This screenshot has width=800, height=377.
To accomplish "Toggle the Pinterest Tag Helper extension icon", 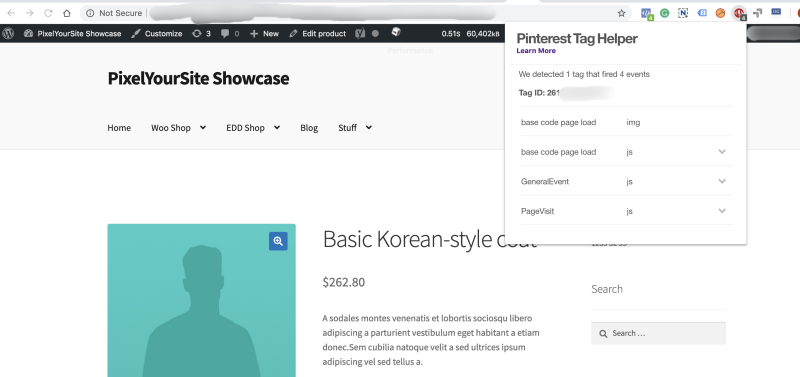I will point(739,13).
